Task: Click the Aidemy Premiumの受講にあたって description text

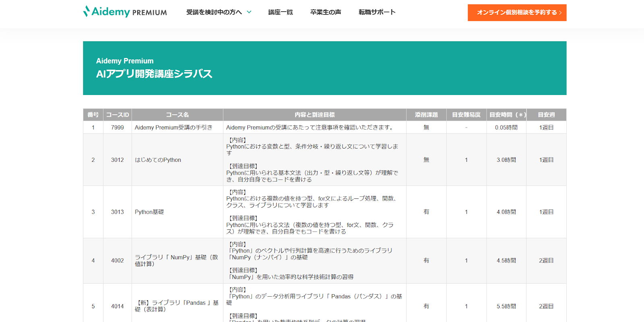Action: click(x=310, y=127)
